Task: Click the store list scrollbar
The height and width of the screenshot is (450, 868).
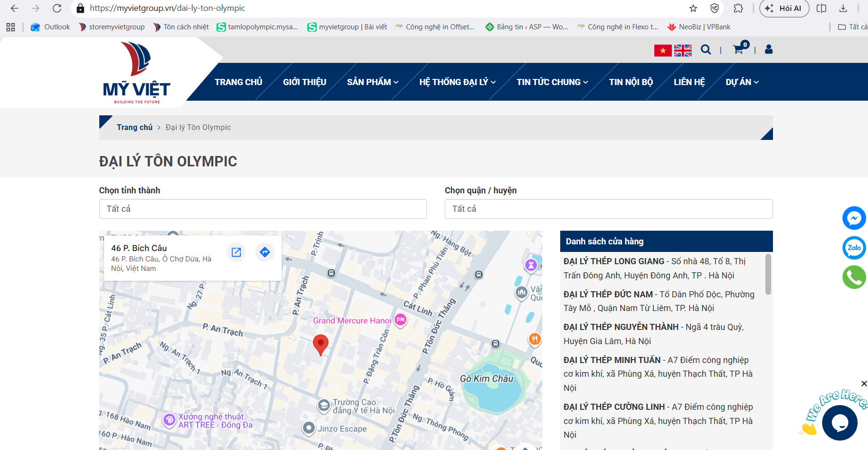Action: click(768, 274)
